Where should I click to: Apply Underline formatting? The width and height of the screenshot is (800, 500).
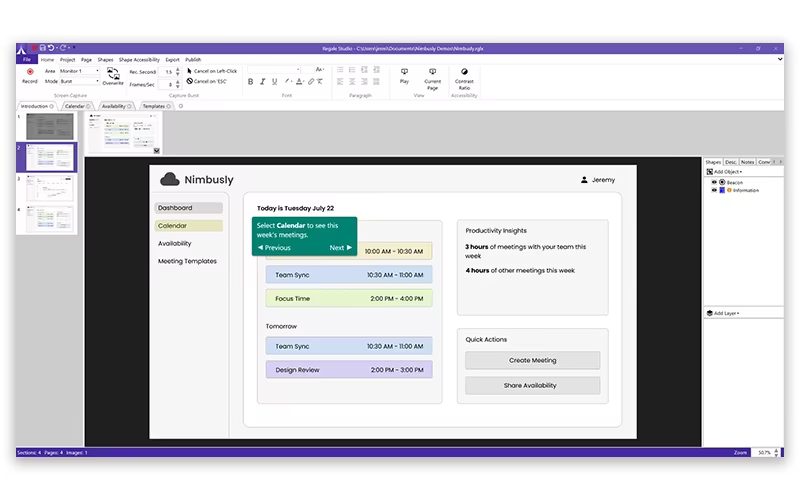pyautogui.click(x=274, y=82)
